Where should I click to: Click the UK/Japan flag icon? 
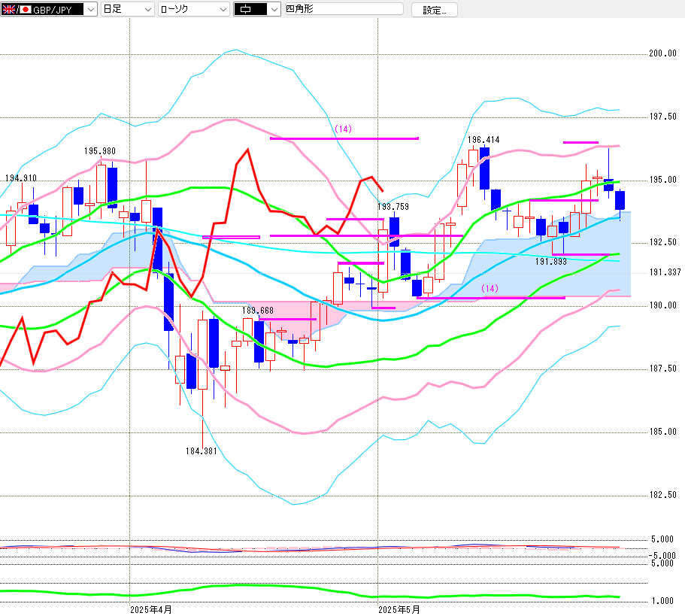click(17, 9)
